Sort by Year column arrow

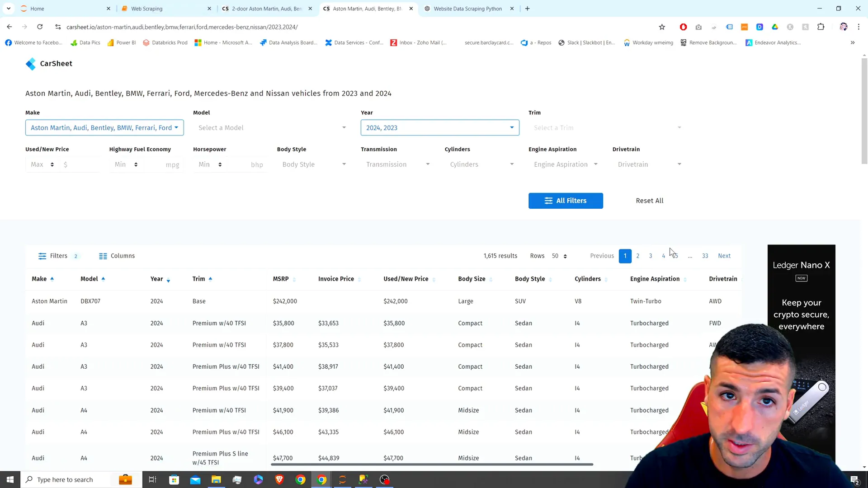(x=168, y=281)
